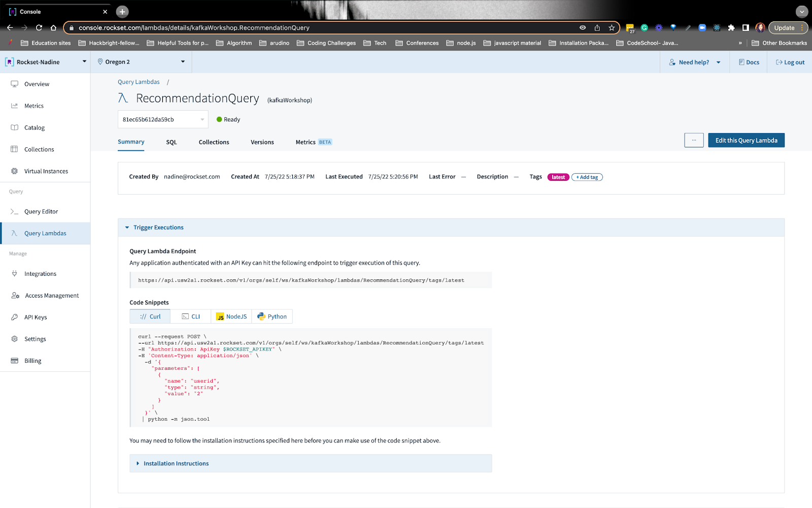The image size is (812, 508).
Task: Open the Catalog sidebar icon
Action: click(x=14, y=128)
